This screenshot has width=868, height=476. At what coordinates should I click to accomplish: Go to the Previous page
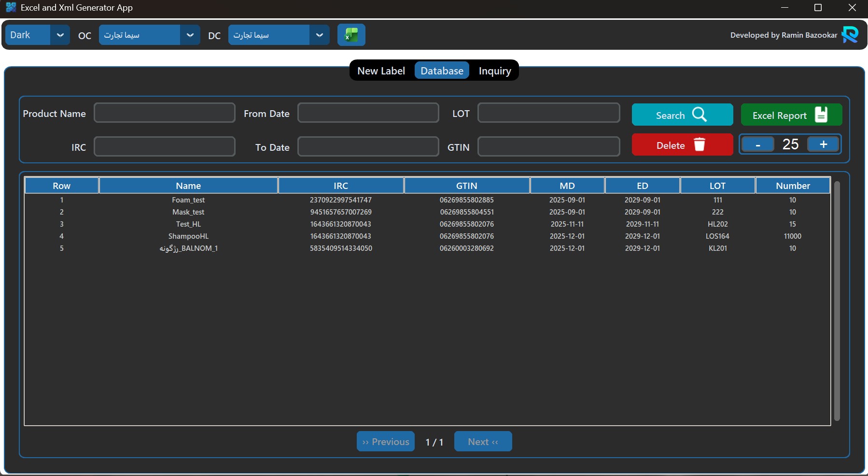(385, 442)
